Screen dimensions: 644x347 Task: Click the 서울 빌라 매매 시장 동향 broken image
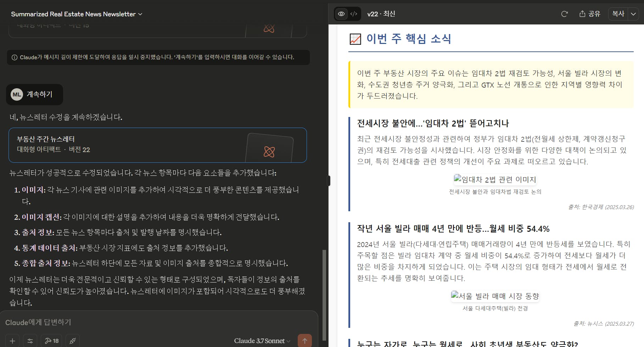[495, 296]
